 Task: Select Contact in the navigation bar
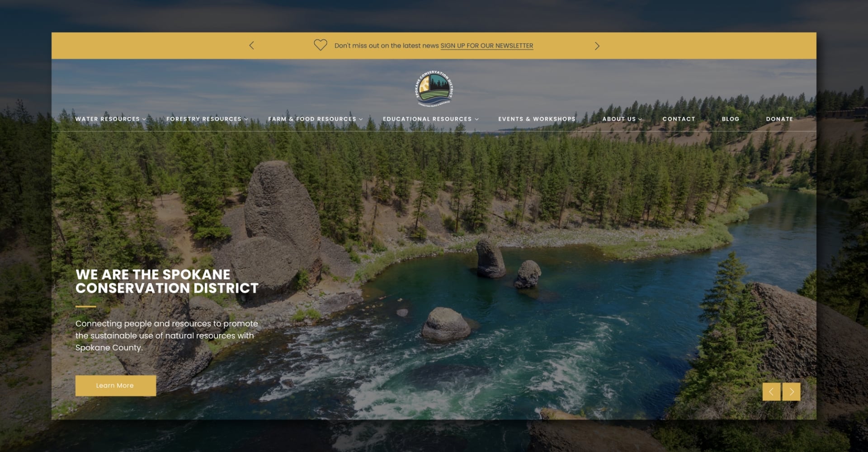tap(679, 119)
